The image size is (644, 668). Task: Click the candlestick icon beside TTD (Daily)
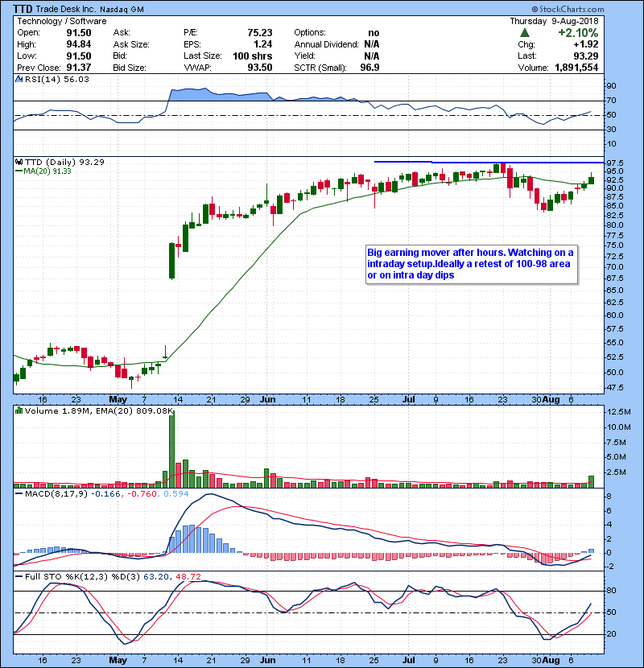pos(19,162)
